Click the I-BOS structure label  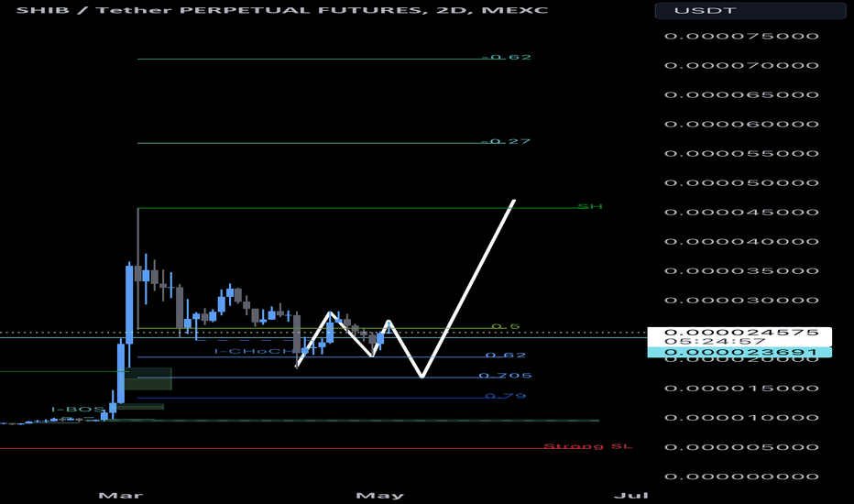coord(78,410)
